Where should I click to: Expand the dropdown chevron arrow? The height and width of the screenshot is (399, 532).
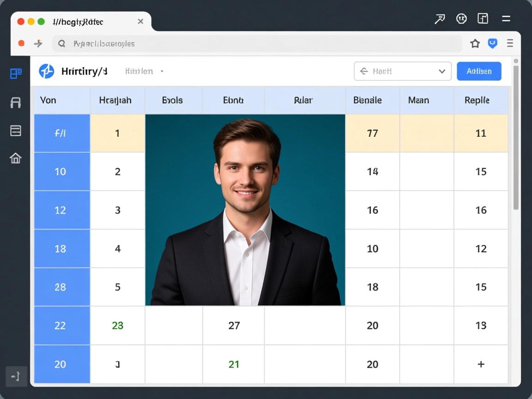pyautogui.click(x=442, y=71)
